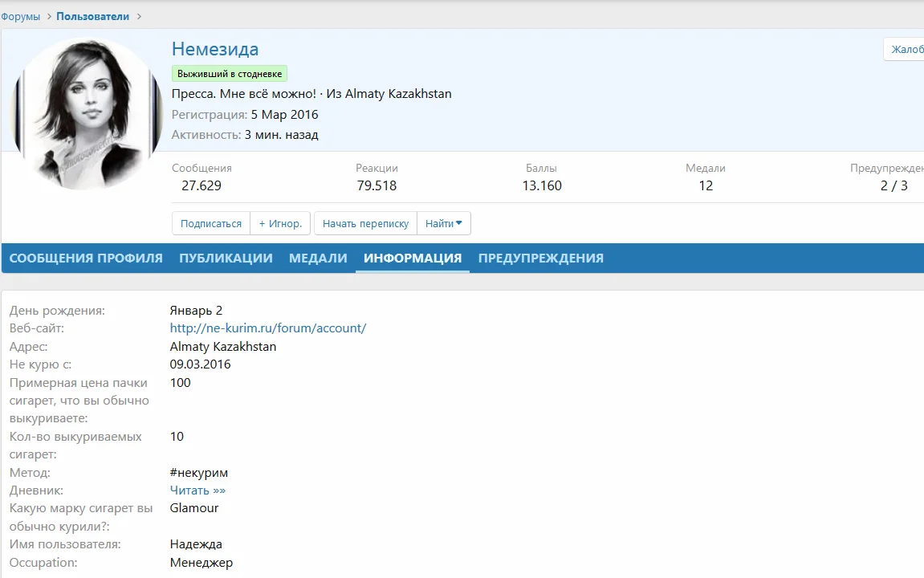Open the 2 / 3 warnings count

(893, 185)
